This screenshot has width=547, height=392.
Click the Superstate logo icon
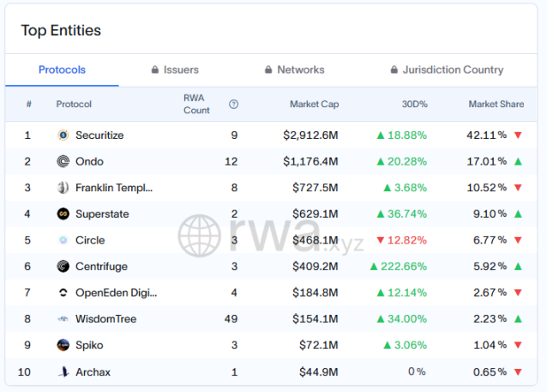(63, 214)
